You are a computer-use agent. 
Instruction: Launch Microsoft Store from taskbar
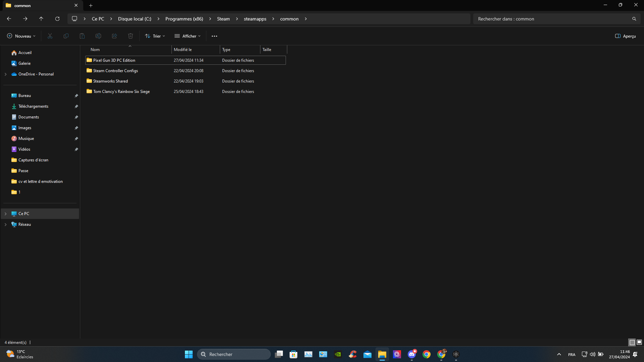294,354
